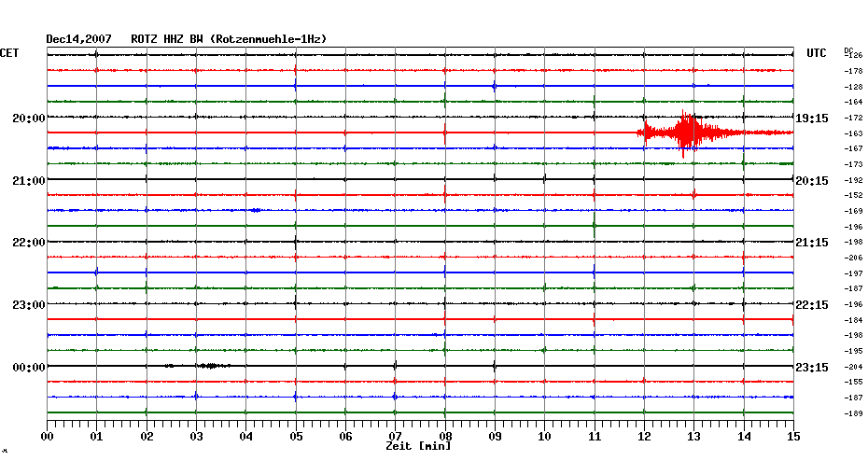Image resolution: width=868 pixels, height=461 pixels.
Task: Click the DC offset value -195
Action: coord(854,351)
